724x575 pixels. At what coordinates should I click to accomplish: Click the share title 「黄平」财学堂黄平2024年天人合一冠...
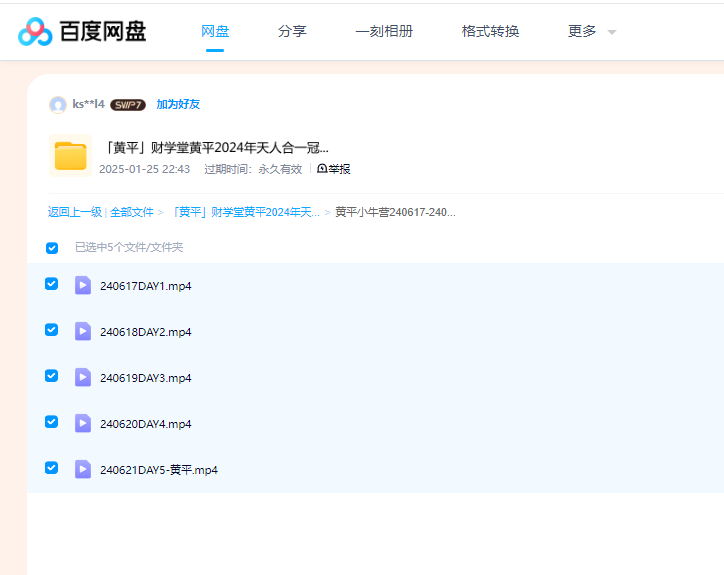(215, 148)
